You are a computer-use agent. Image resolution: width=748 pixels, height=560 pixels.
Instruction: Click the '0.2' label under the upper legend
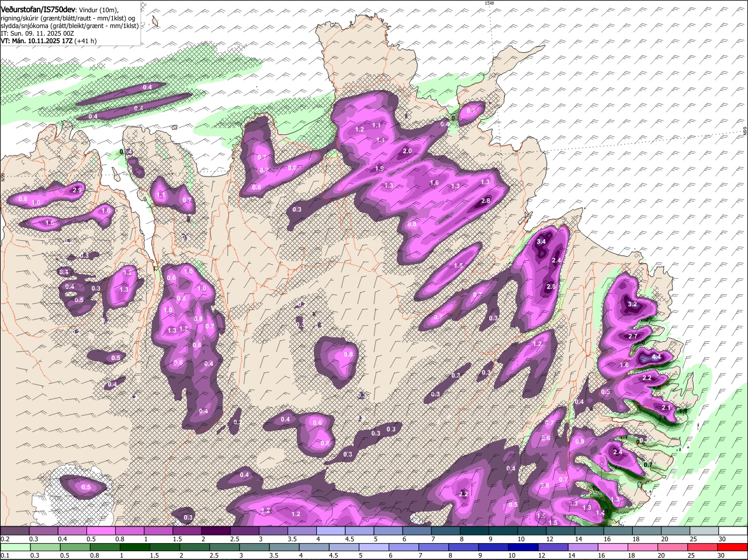coord(5,538)
